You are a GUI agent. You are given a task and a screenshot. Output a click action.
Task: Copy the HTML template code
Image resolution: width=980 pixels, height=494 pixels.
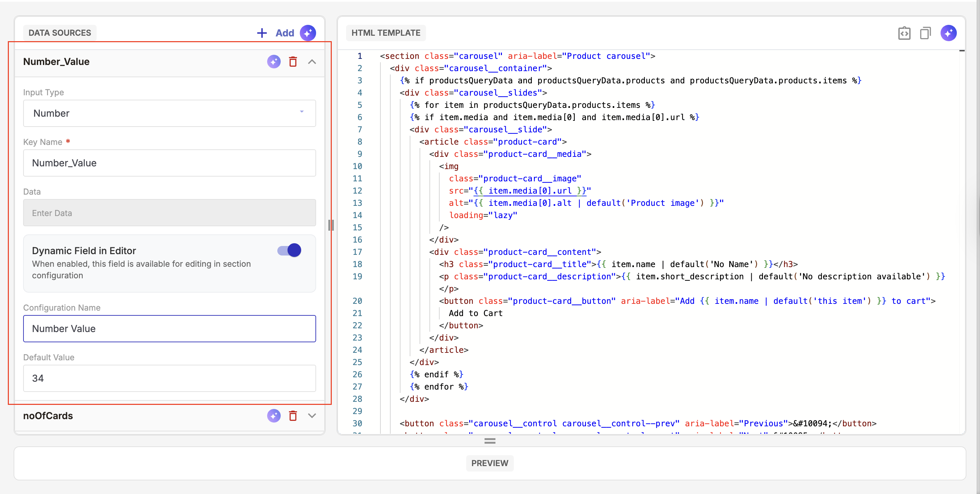pyautogui.click(x=925, y=33)
